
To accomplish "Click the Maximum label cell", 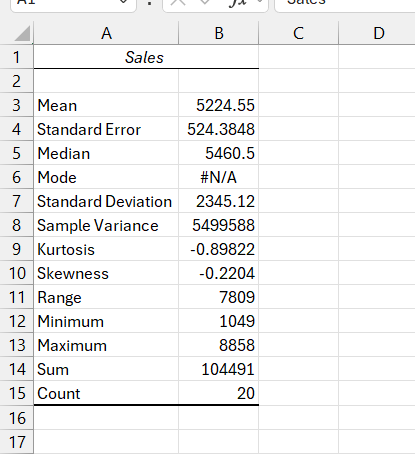I will [106, 345].
